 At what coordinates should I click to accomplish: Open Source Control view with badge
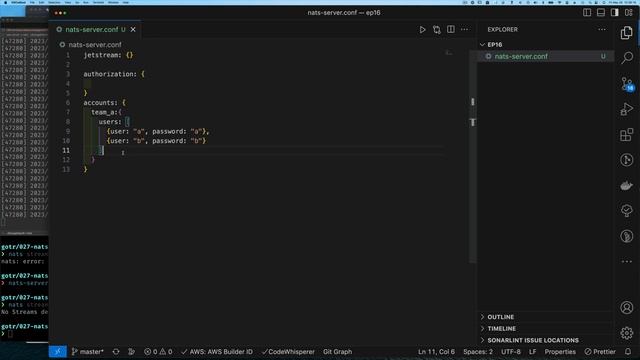[627, 84]
